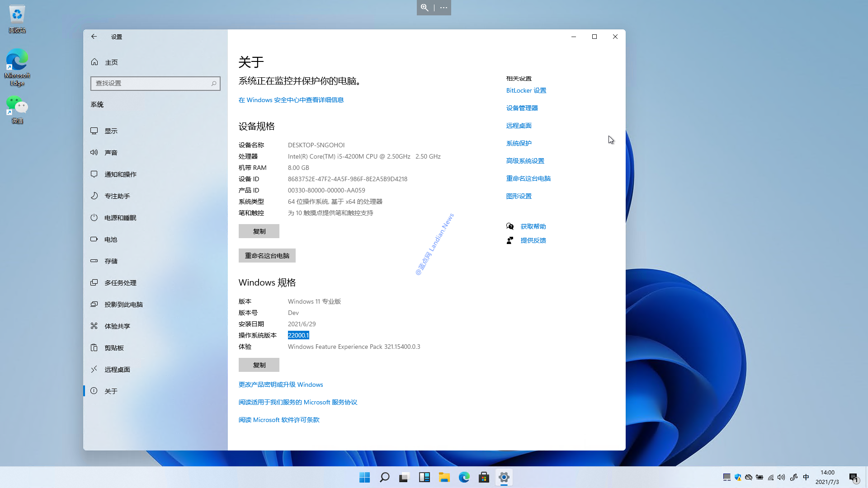The image size is (868, 488).
Task: Click the device name DESKTOP-SNGOHOI
Action: 316,145
